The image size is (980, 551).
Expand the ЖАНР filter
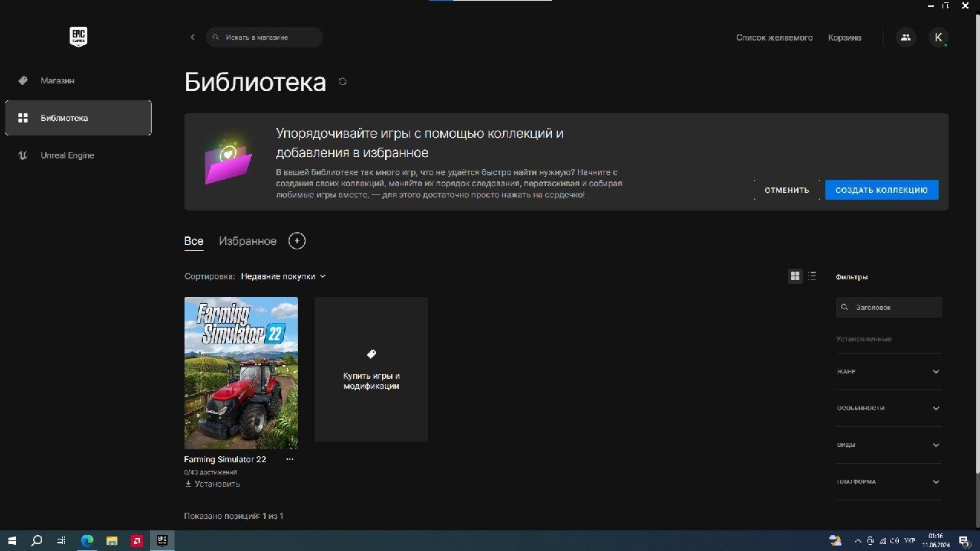click(889, 371)
